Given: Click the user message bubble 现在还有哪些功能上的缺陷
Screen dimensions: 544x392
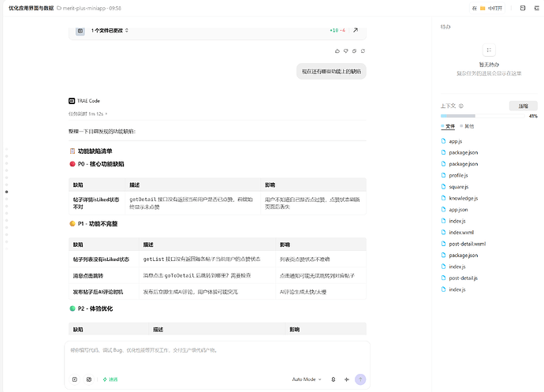Looking at the screenshot, I should pos(331,72).
